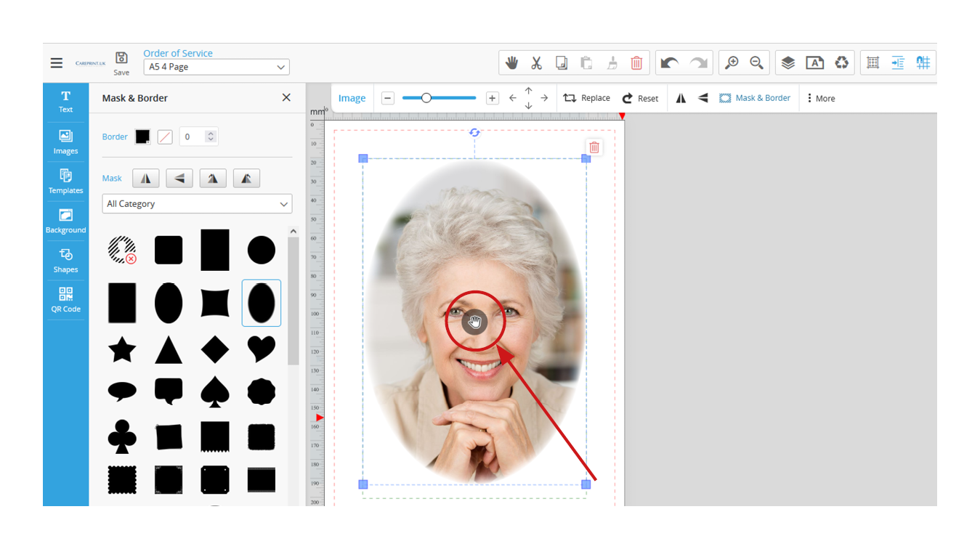This screenshot has width=980, height=549.
Task: Click the Reset button
Action: 640,98
